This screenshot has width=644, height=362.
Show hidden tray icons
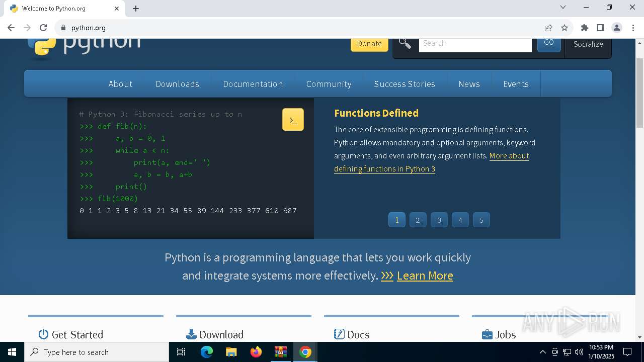(542, 352)
